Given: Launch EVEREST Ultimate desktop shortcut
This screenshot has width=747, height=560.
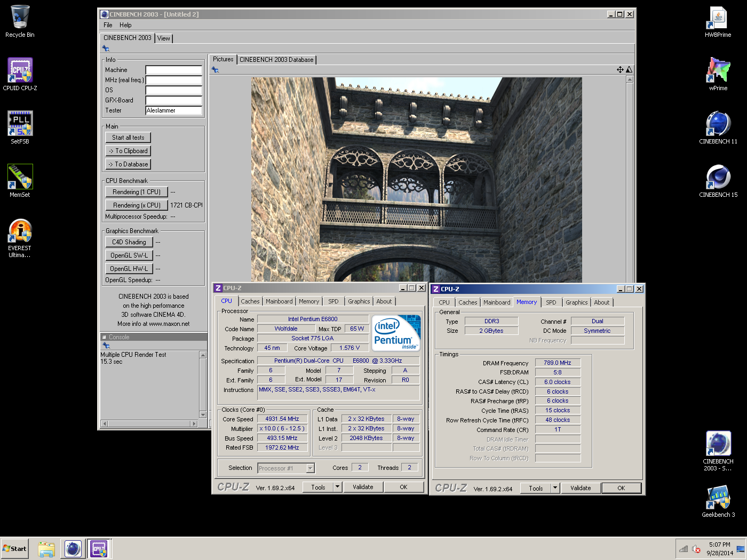Looking at the screenshot, I should click(20, 238).
